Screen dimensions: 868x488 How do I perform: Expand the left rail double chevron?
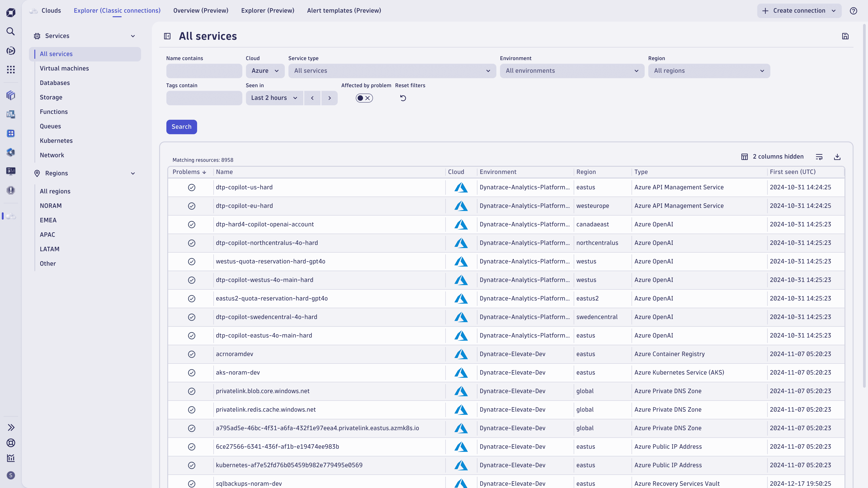(11, 427)
